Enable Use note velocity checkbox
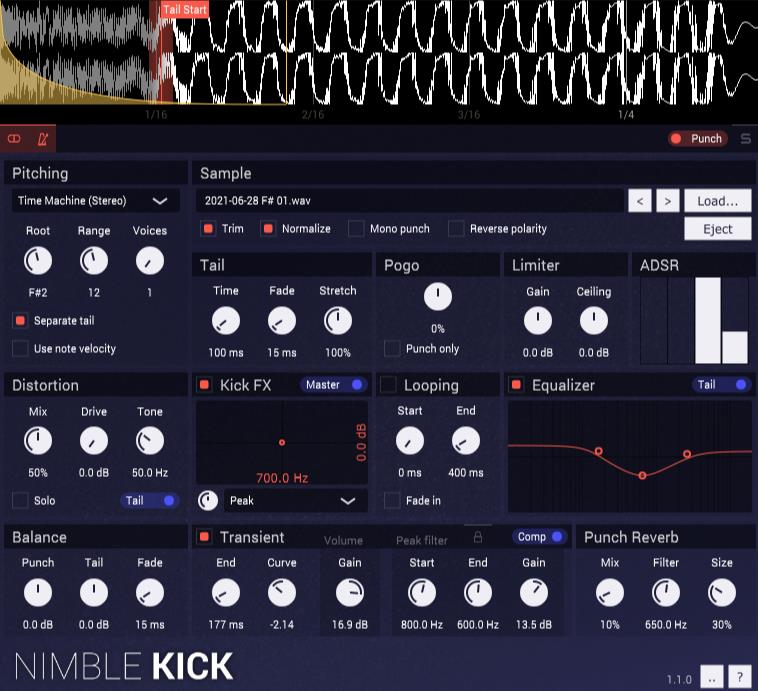 [x=20, y=349]
